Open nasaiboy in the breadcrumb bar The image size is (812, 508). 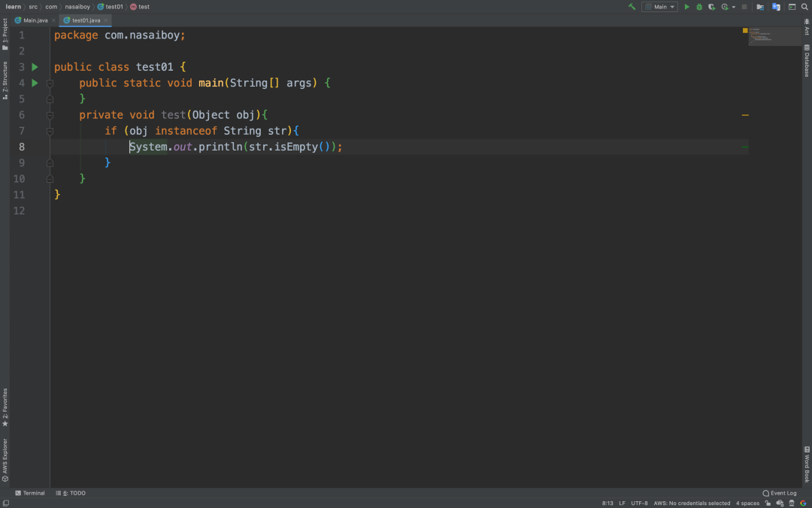[77, 6]
